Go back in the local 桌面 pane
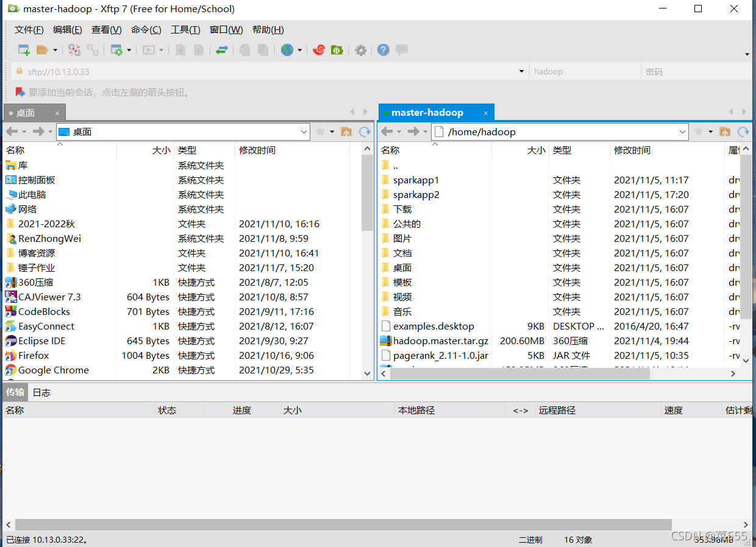This screenshot has height=547, width=756. [x=12, y=132]
